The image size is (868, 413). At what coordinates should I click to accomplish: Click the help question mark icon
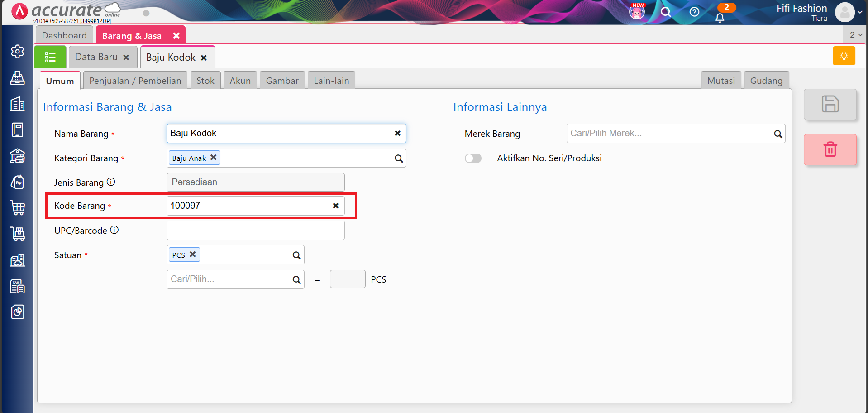pos(694,12)
